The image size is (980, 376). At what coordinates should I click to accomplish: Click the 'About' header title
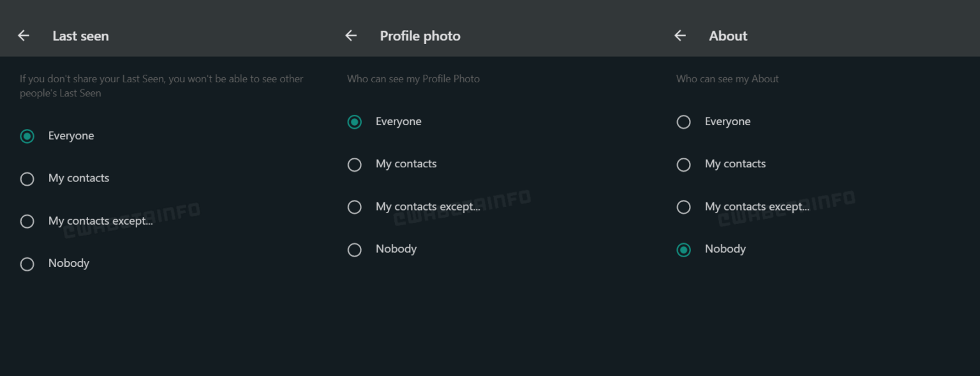[x=728, y=36]
